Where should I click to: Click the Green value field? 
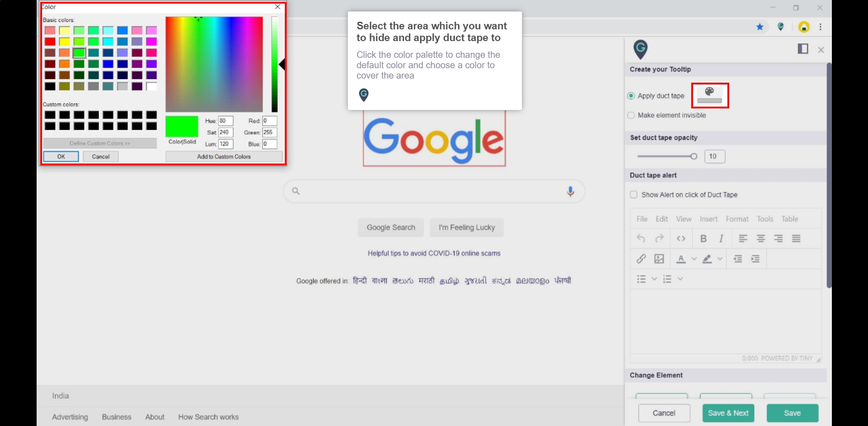(x=269, y=132)
